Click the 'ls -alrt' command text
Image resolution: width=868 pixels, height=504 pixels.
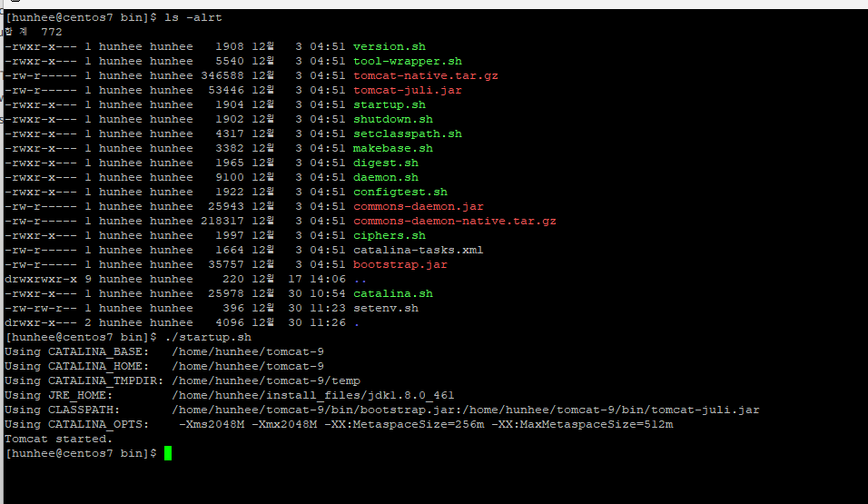coord(193,18)
